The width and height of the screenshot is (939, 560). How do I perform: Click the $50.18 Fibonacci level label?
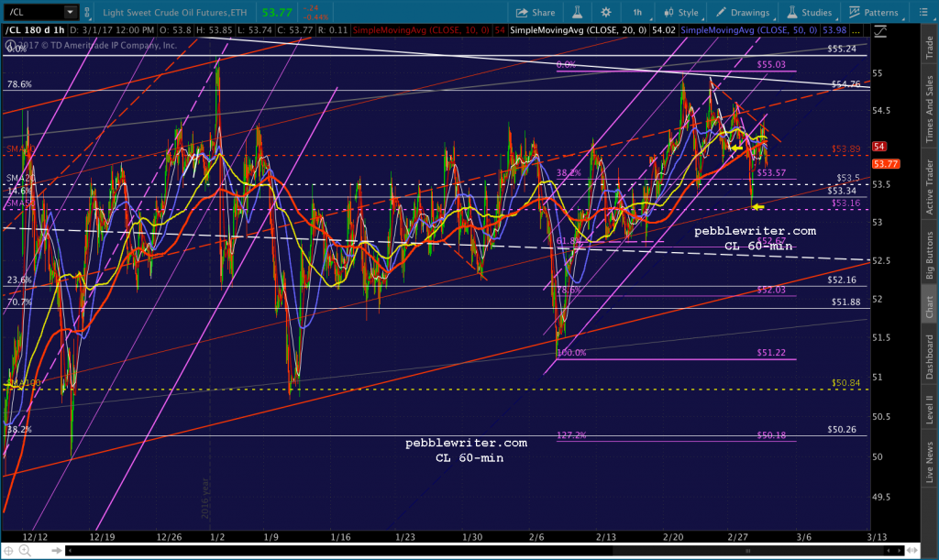[771, 435]
